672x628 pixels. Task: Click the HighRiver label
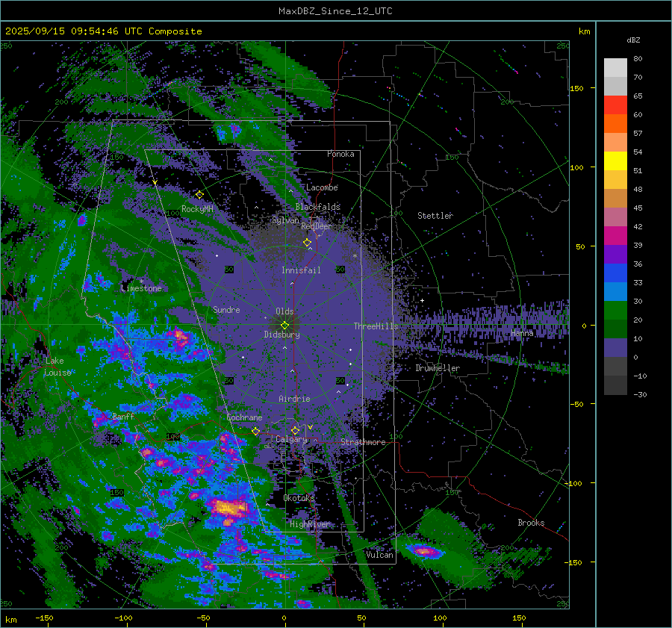309,524
